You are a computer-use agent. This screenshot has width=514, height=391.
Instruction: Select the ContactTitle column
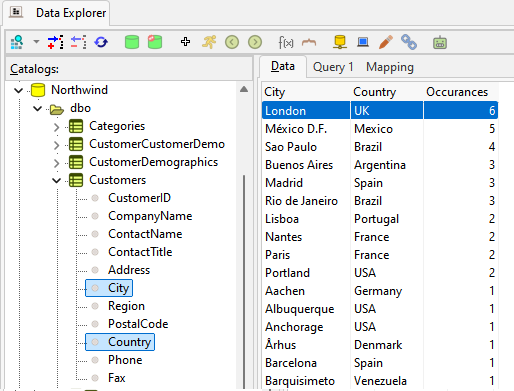(140, 252)
